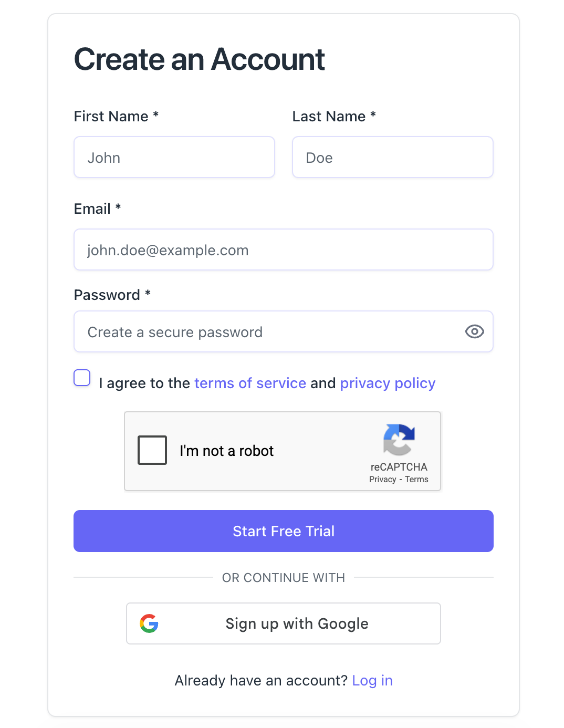This screenshot has width=564, height=728.
Task: Show password using the eye icon
Action: (x=474, y=331)
